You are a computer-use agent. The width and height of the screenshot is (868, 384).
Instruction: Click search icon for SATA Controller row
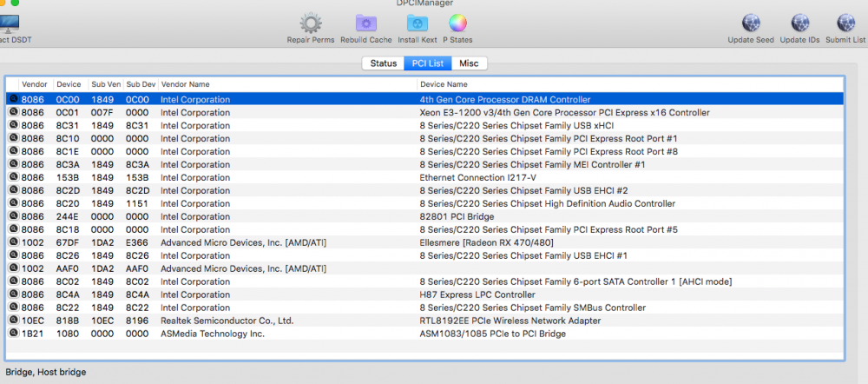[13, 281]
